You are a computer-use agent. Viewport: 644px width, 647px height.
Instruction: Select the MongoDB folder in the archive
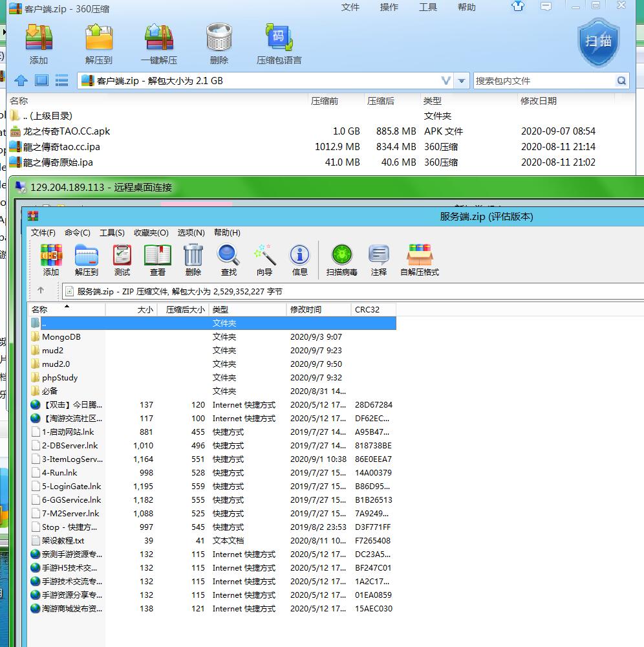coord(61,336)
